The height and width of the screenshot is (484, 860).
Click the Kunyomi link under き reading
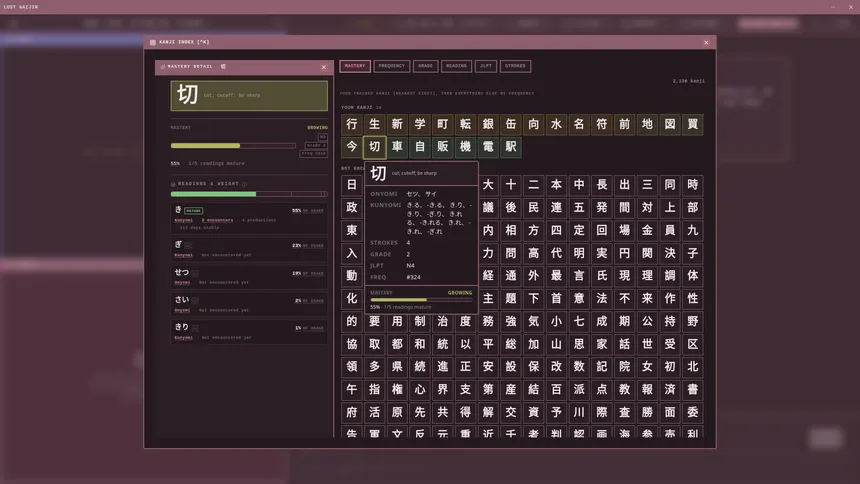[183, 220]
